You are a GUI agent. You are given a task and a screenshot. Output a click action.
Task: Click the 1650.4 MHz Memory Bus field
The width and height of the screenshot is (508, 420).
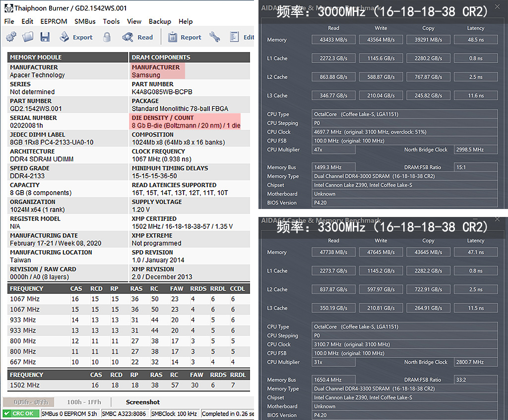point(333,380)
